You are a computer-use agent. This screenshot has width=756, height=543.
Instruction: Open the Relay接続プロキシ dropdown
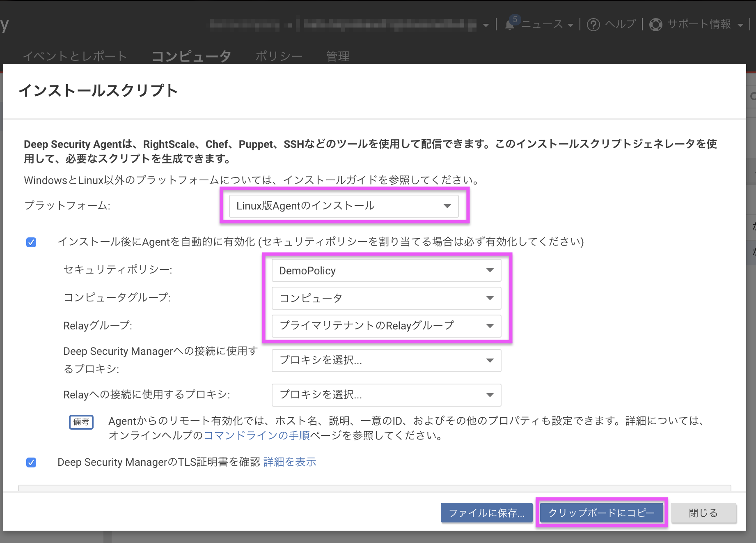(386, 395)
